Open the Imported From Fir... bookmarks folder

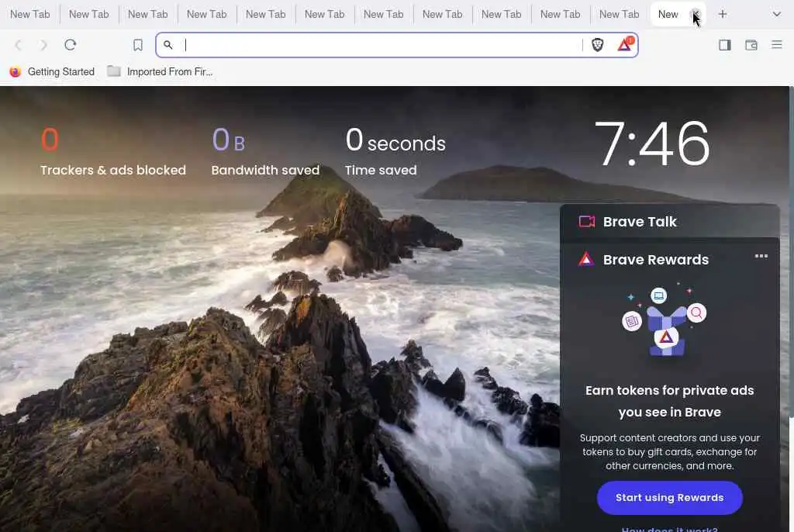pyautogui.click(x=160, y=72)
